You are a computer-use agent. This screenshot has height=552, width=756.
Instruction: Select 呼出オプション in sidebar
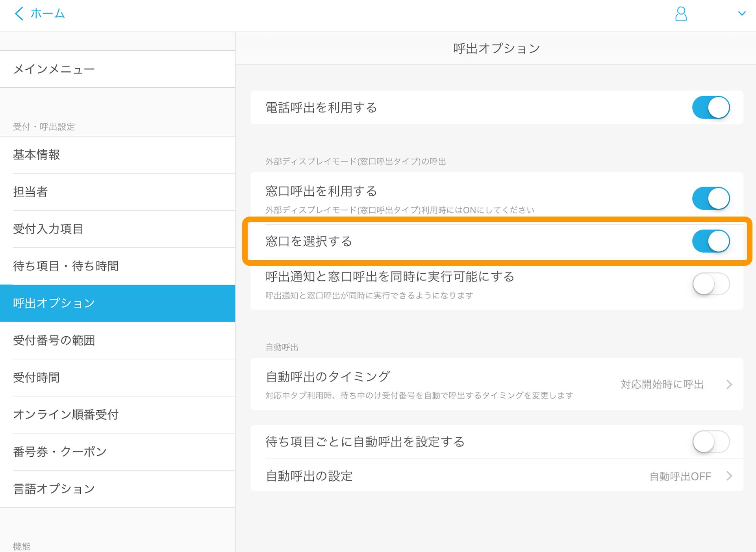(118, 303)
